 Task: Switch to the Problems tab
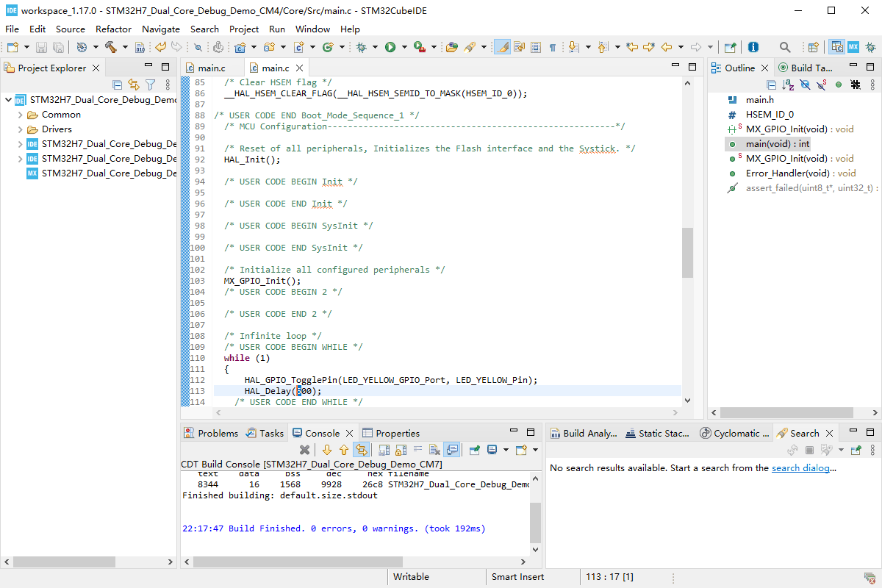click(x=211, y=433)
